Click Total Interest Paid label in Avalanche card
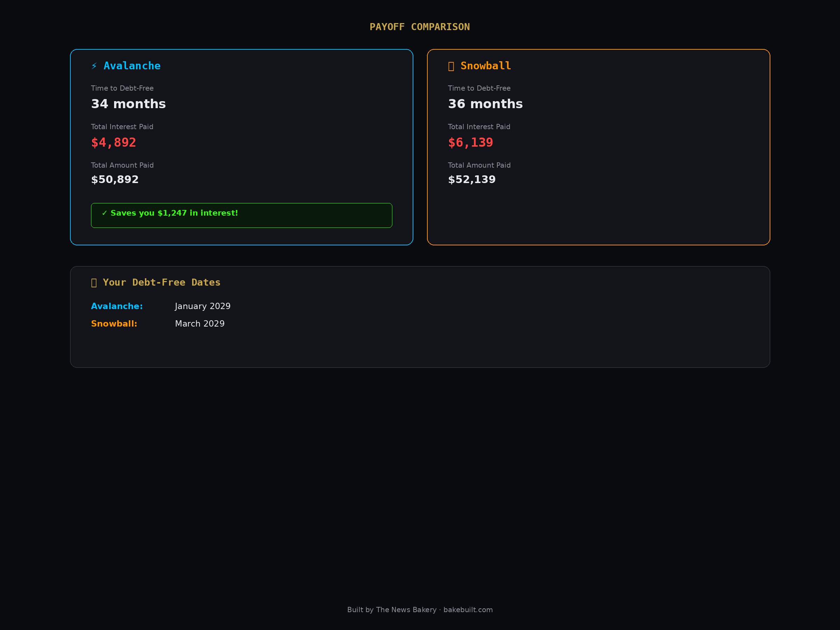The image size is (840, 630). (x=122, y=127)
